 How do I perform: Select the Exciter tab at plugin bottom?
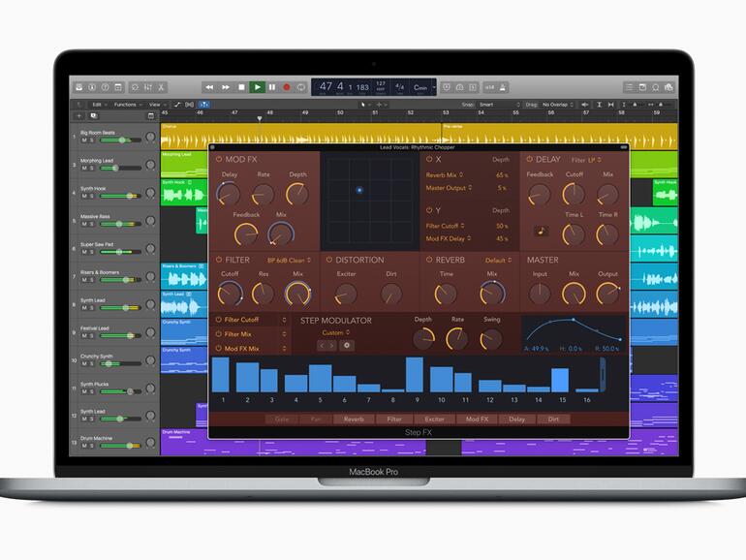click(x=434, y=420)
